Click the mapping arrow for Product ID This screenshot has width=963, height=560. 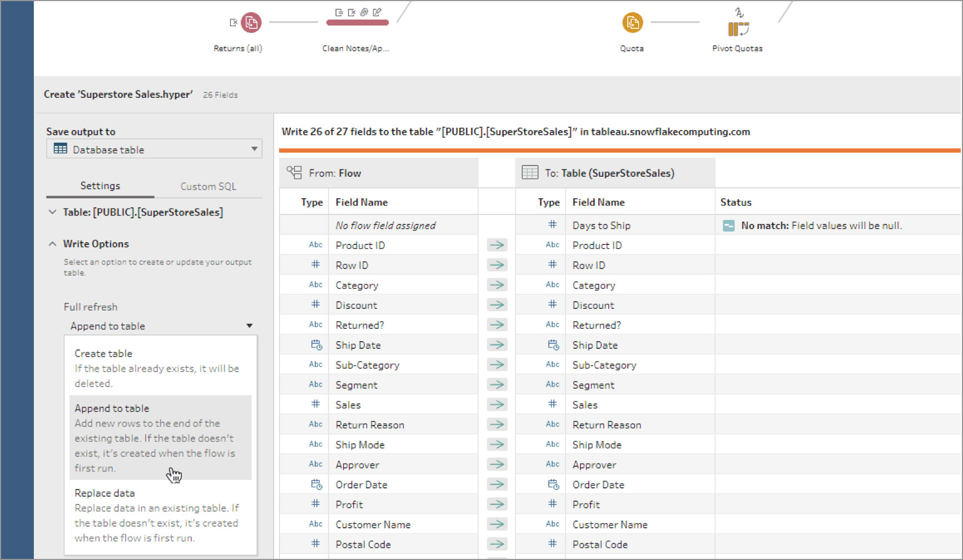[x=497, y=245]
